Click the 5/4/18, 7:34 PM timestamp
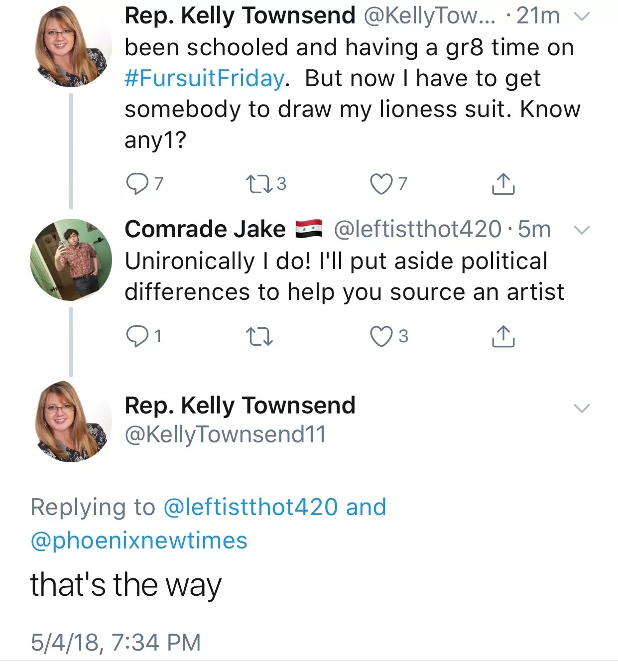 [x=116, y=642]
